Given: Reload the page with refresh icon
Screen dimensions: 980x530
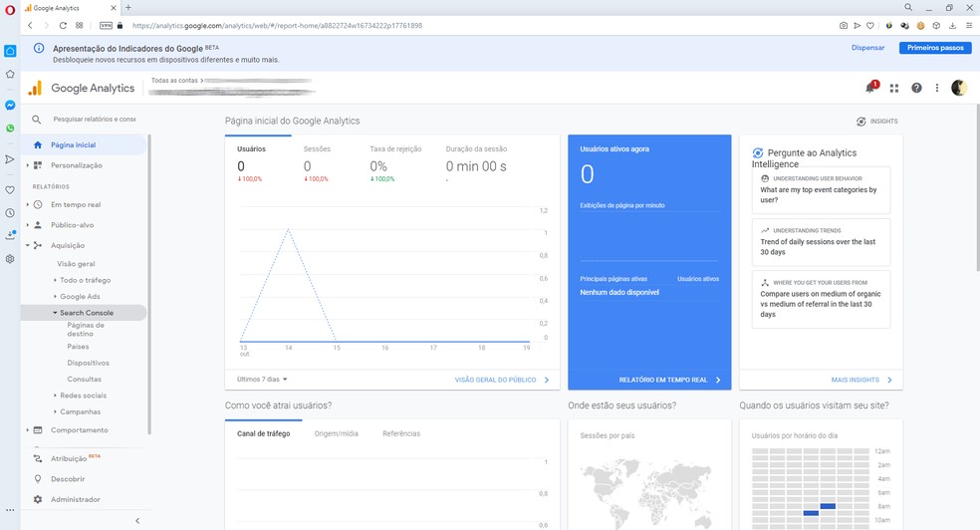Looking at the screenshot, I should pos(63,26).
